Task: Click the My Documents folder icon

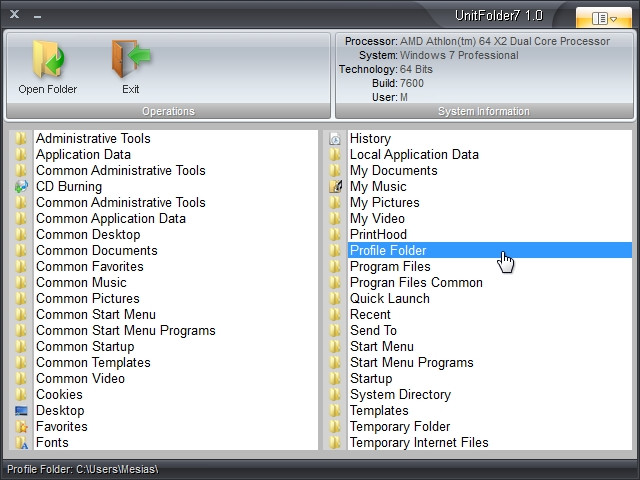Action: point(335,171)
